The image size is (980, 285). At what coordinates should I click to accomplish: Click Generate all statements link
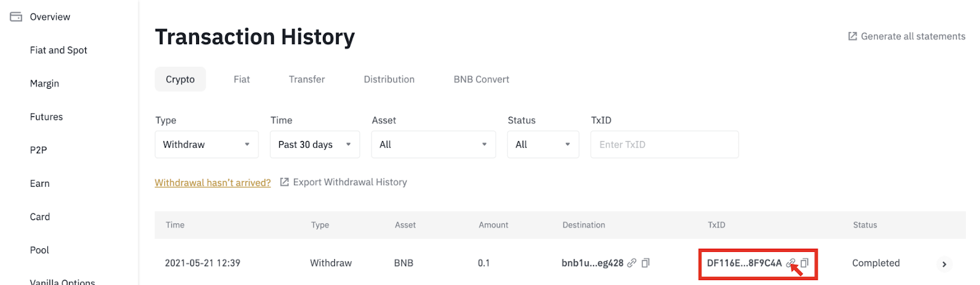click(913, 36)
